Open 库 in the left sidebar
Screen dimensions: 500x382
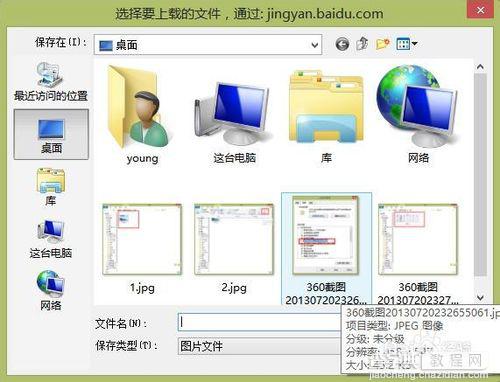tap(51, 187)
